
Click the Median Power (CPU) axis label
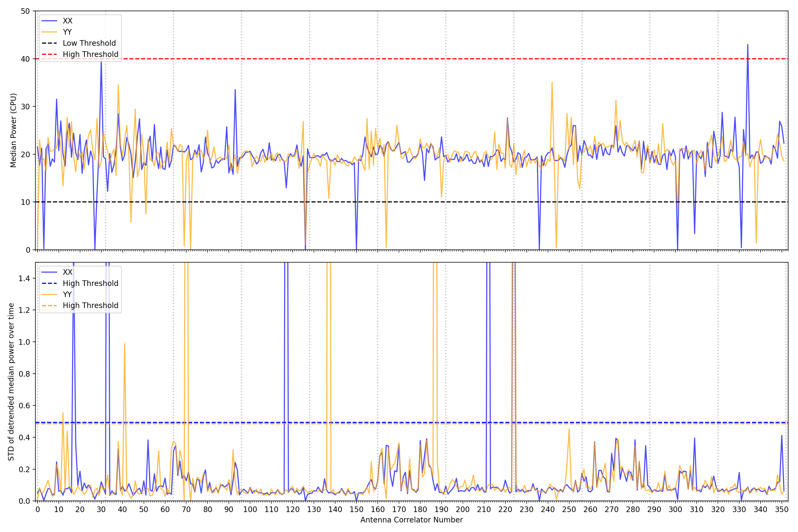pyautogui.click(x=13, y=130)
